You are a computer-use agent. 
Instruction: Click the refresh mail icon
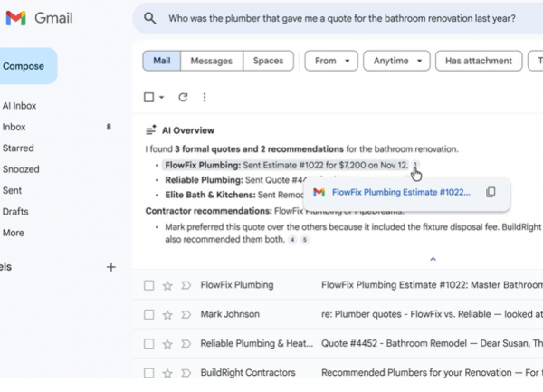tap(183, 97)
